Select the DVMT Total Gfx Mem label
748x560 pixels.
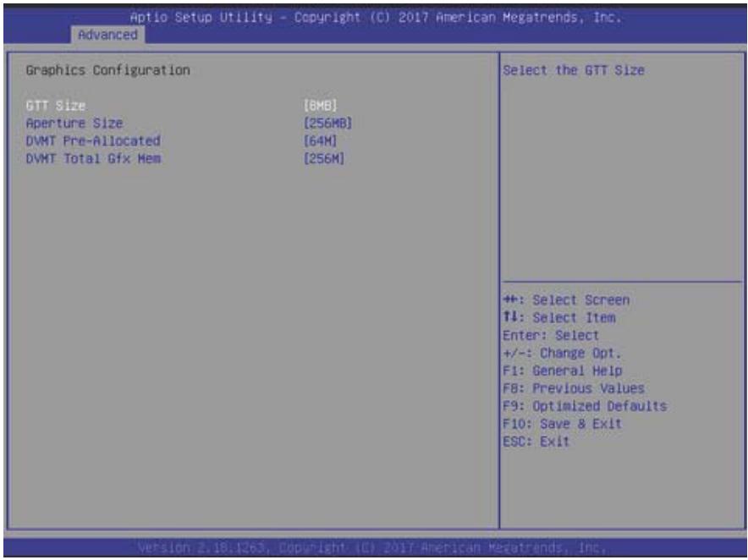coord(93,158)
